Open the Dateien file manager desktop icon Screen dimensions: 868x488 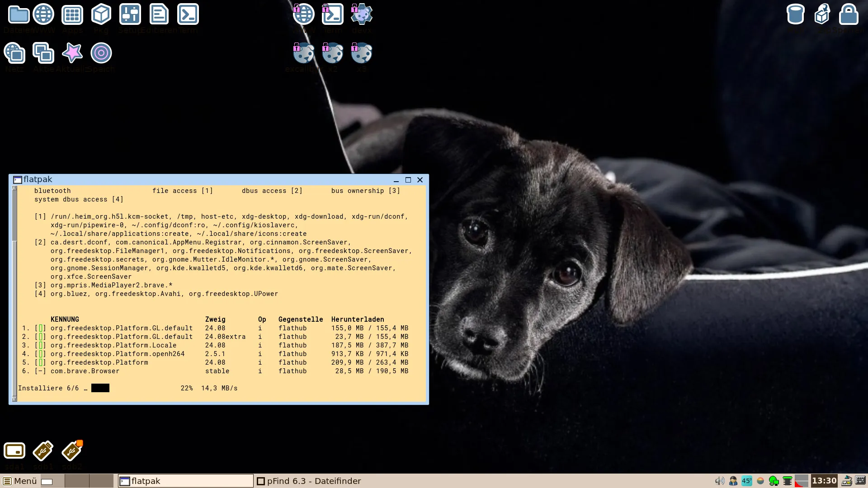pyautogui.click(x=19, y=15)
